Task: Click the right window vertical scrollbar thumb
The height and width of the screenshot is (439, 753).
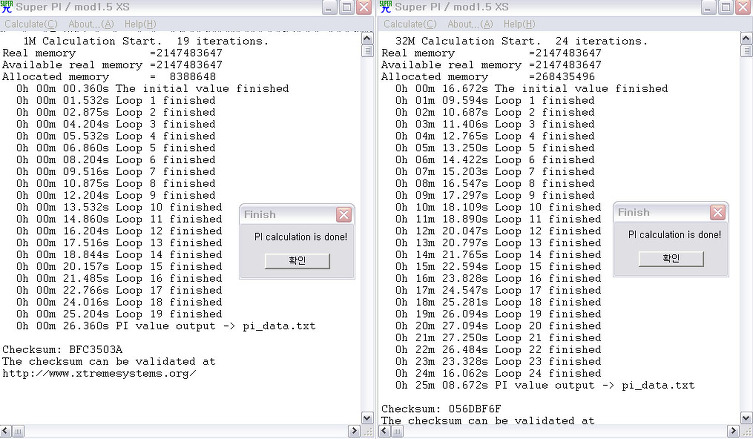Action: (746, 51)
